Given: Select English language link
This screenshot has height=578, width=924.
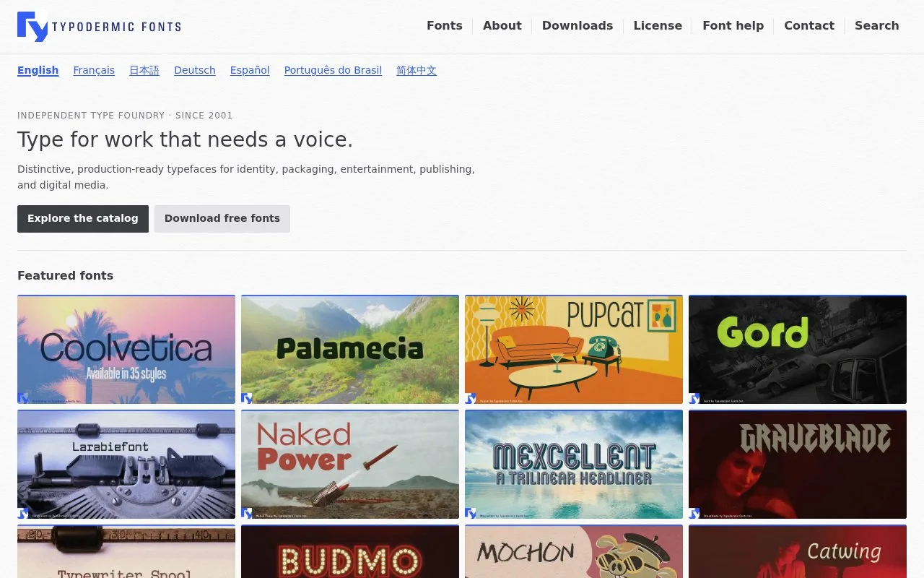Looking at the screenshot, I should pos(38,70).
